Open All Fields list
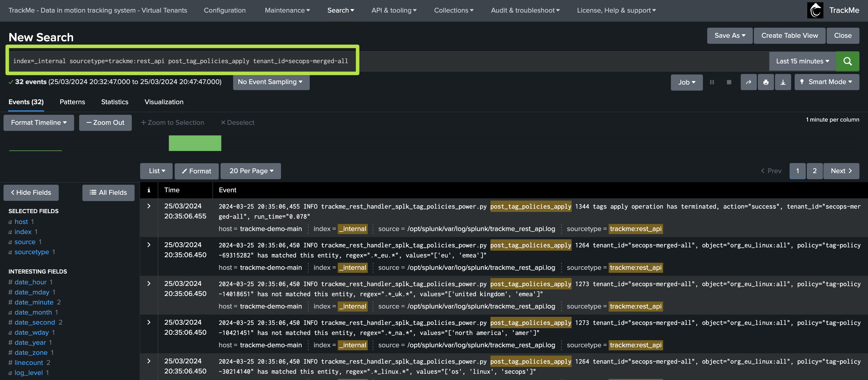The height and width of the screenshot is (380, 868). [x=108, y=193]
